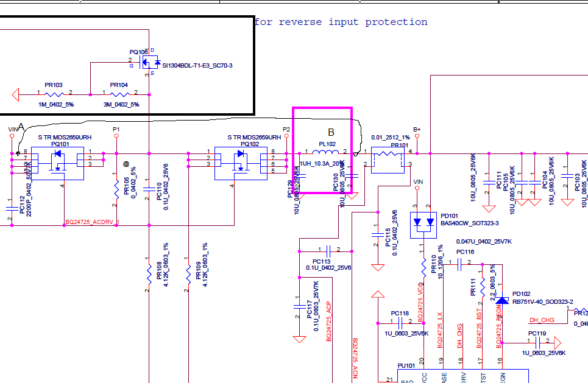Click the 3M_0402_5% value label
This screenshot has height=383, width=588.
[x=121, y=105]
